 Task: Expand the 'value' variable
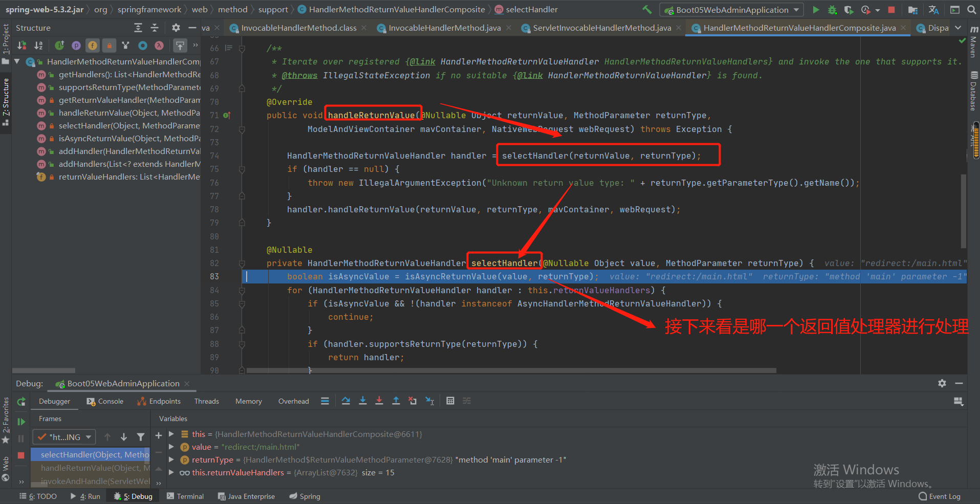click(171, 447)
